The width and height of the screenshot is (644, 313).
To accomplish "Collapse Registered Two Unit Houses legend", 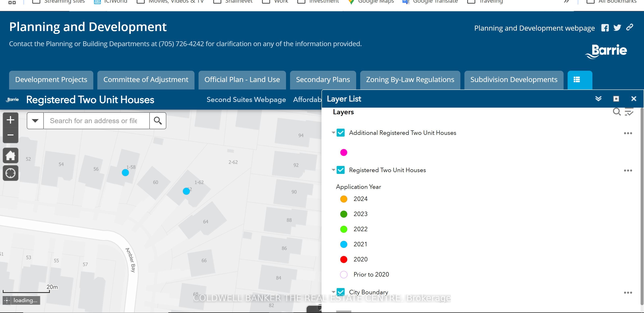I will point(333,170).
